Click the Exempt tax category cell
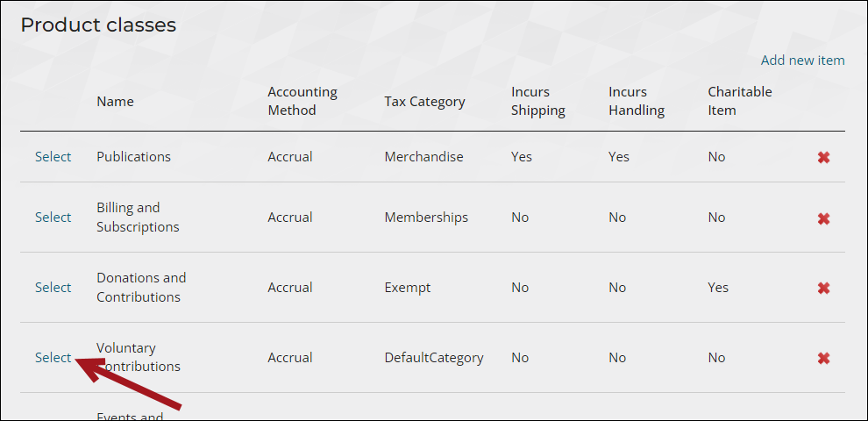The height and width of the screenshot is (421, 868). coord(408,288)
